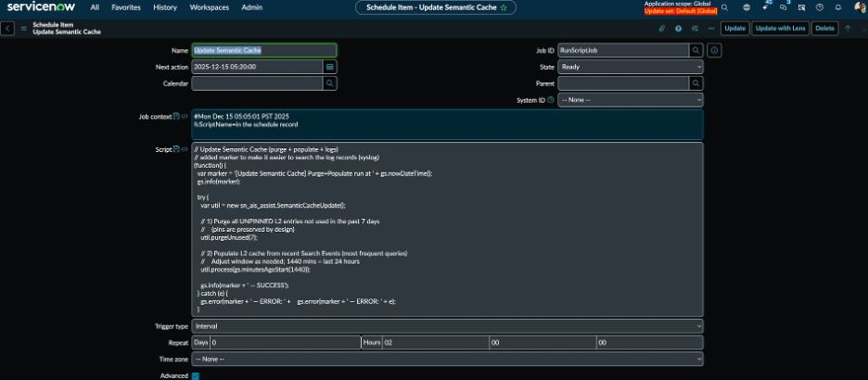Focus the Calendar reference field
Screen dimensions: 868x380
(257, 83)
